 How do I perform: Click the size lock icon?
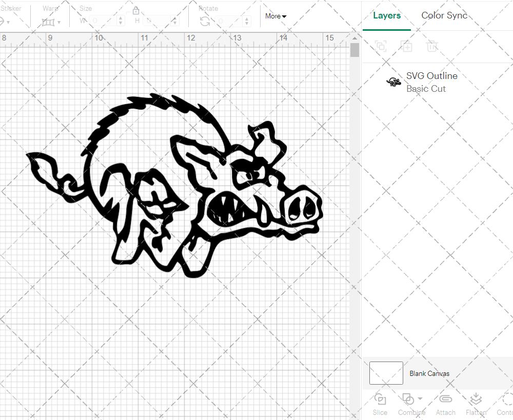click(136, 10)
